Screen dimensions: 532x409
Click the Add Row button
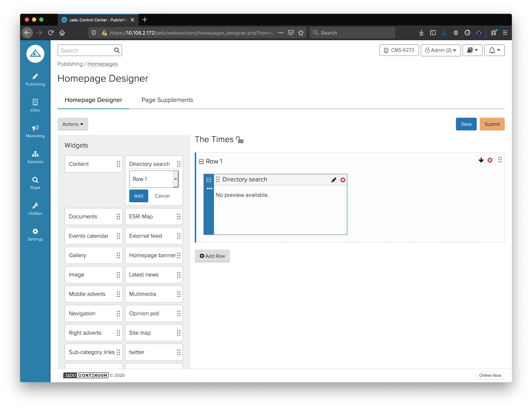point(212,256)
